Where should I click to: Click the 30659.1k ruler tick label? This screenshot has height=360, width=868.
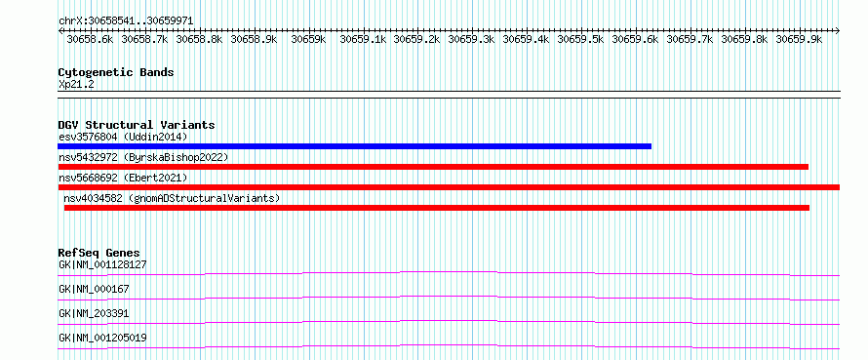tap(363, 39)
